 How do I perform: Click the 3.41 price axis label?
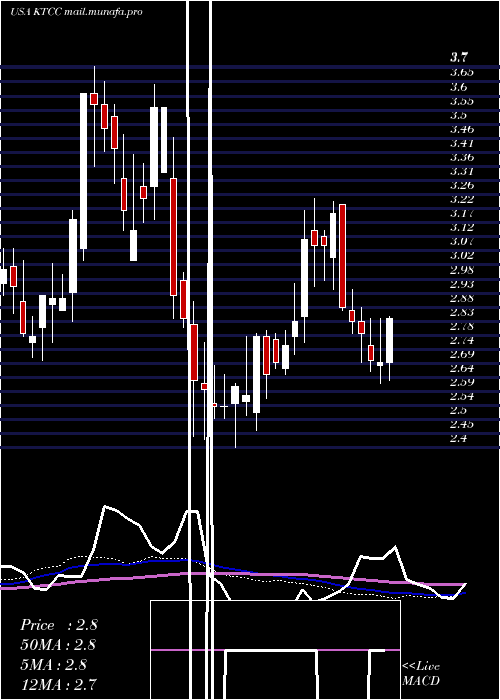[x=462, y=143]
